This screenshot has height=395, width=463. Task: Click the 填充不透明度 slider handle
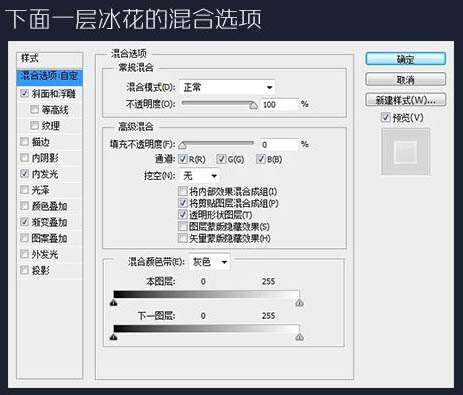tap(182, 145)
